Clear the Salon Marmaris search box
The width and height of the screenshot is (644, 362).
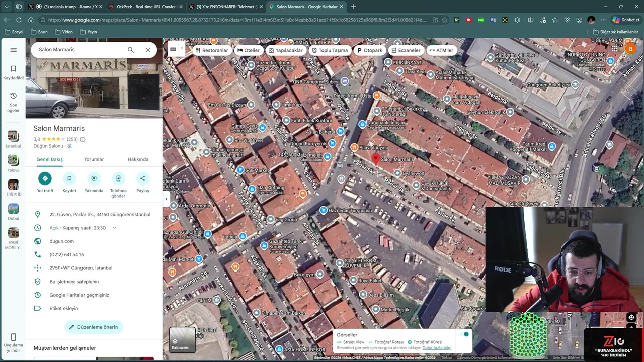[x=148, y=50]
